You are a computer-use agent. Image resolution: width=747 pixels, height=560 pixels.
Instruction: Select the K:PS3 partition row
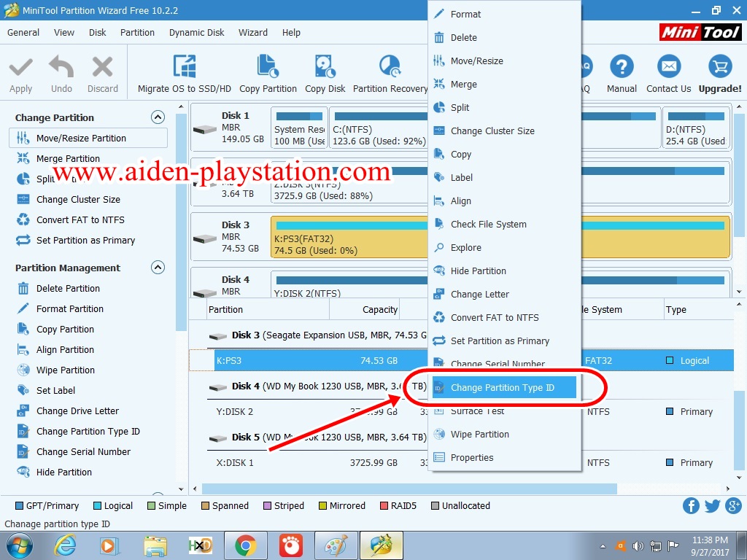[461, 360]
